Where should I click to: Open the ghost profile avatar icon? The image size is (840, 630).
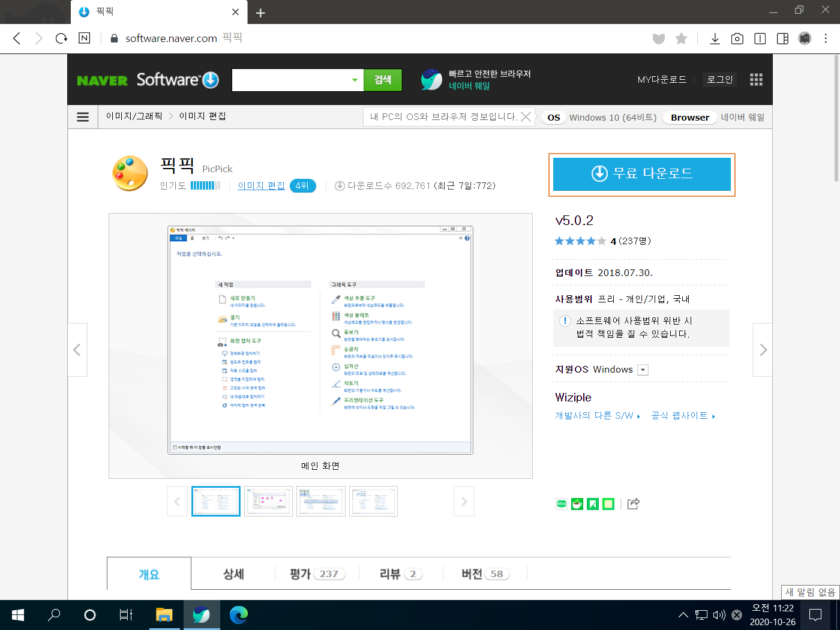805,38
